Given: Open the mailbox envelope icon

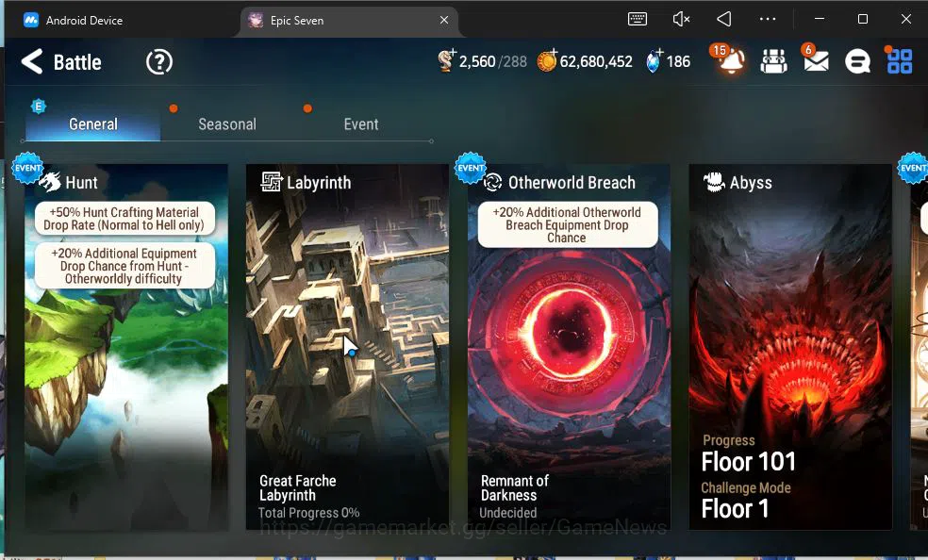Looking at the screenshot, I should 816,60.
